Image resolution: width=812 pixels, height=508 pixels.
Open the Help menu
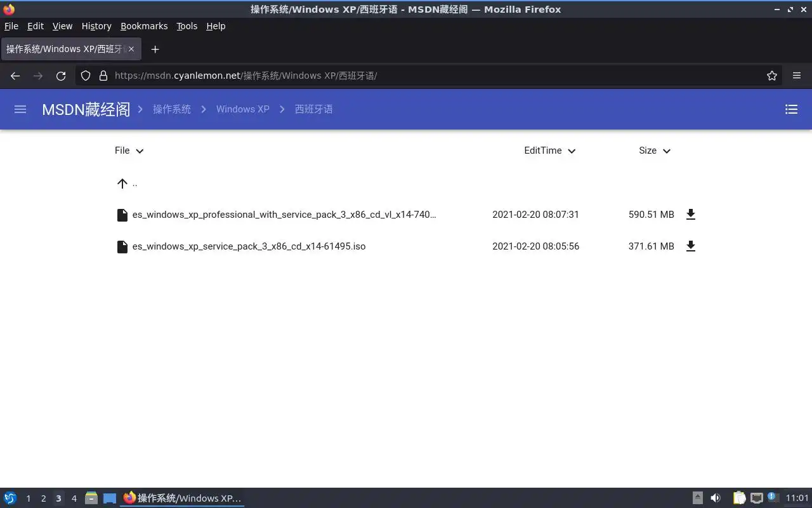[216, 26]
